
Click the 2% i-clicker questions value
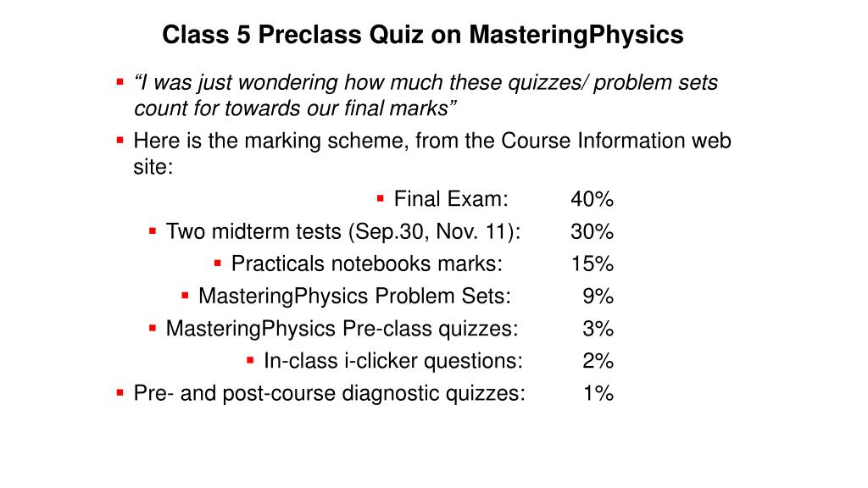[x=598, y=361]
